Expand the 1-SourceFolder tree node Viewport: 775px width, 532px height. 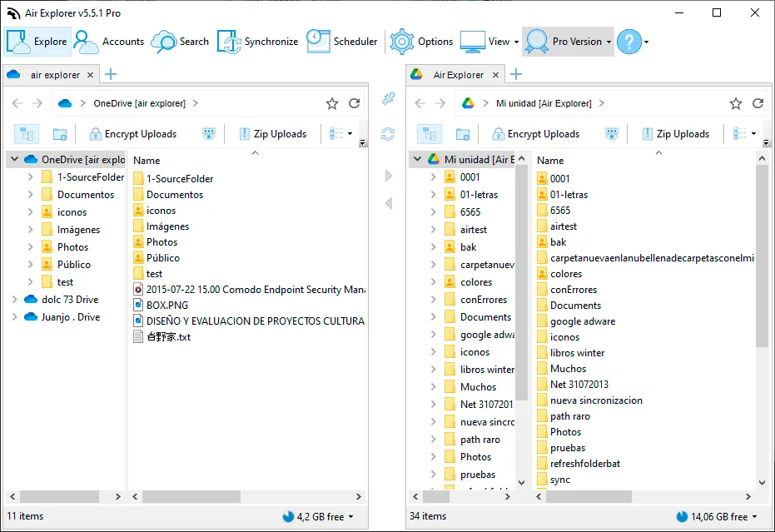[x=31, y=177]
